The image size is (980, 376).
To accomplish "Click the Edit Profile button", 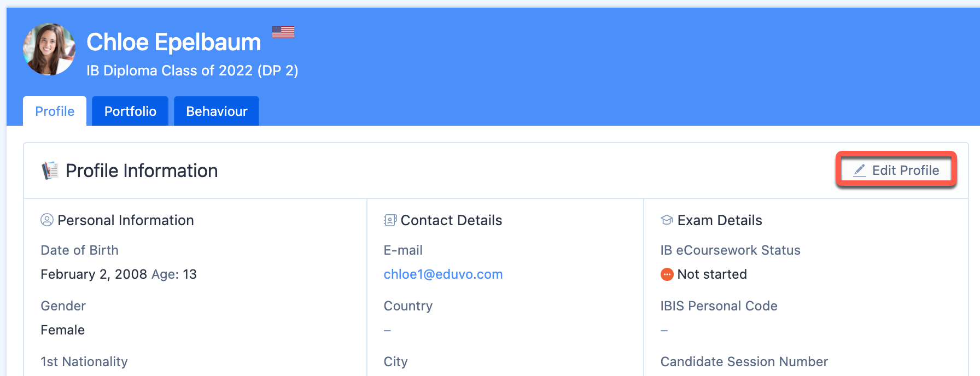I will click(x=896, y=171).
